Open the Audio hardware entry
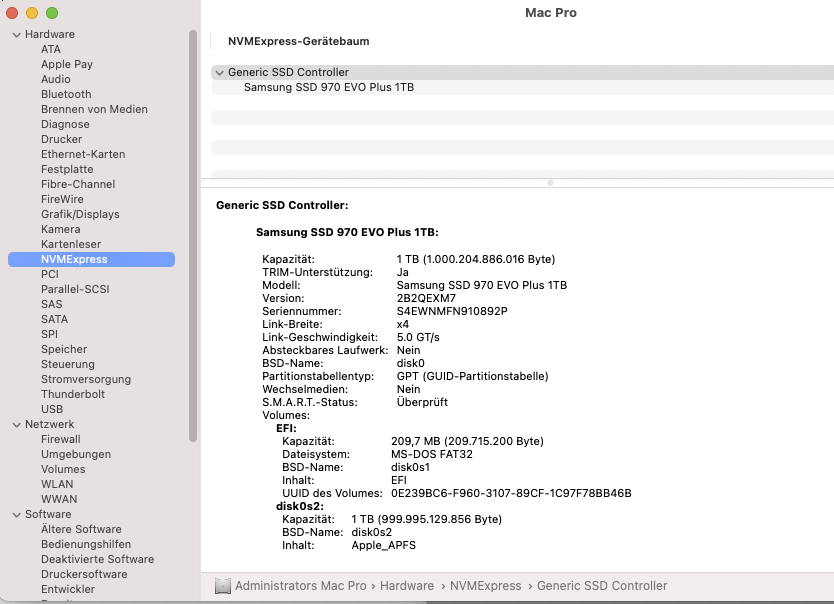 [x=56, y=79]
